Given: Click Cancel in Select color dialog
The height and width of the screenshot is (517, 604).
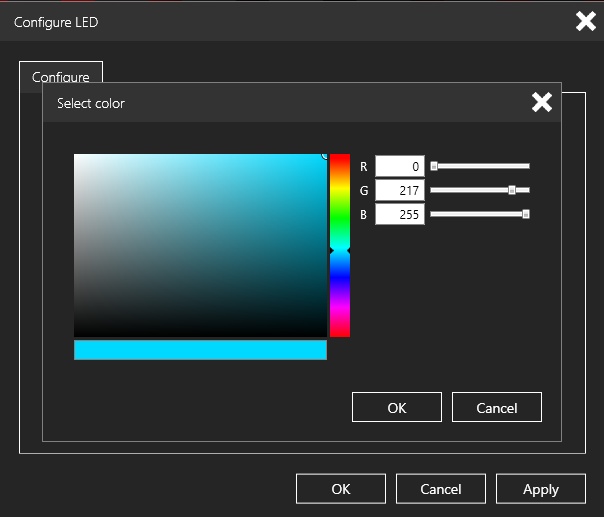Looking at the screenshot, I should click(497, 407).
